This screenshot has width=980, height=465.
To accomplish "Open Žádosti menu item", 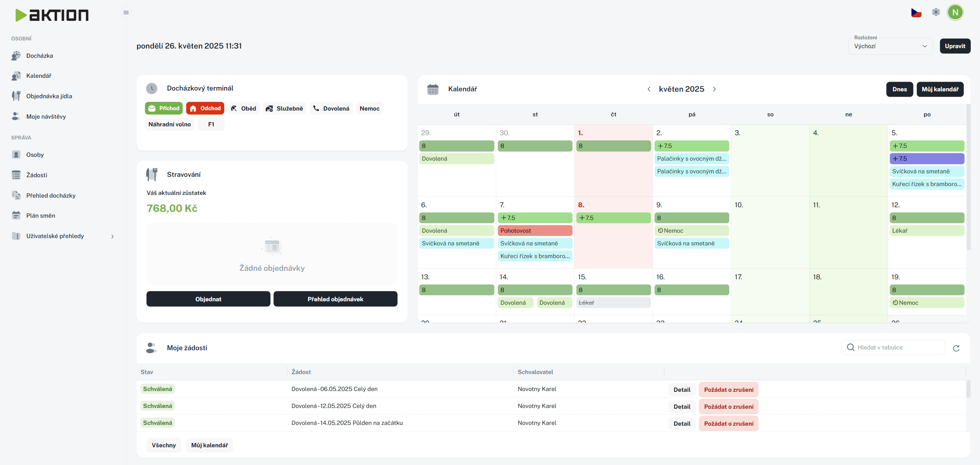I will point(37,175).
